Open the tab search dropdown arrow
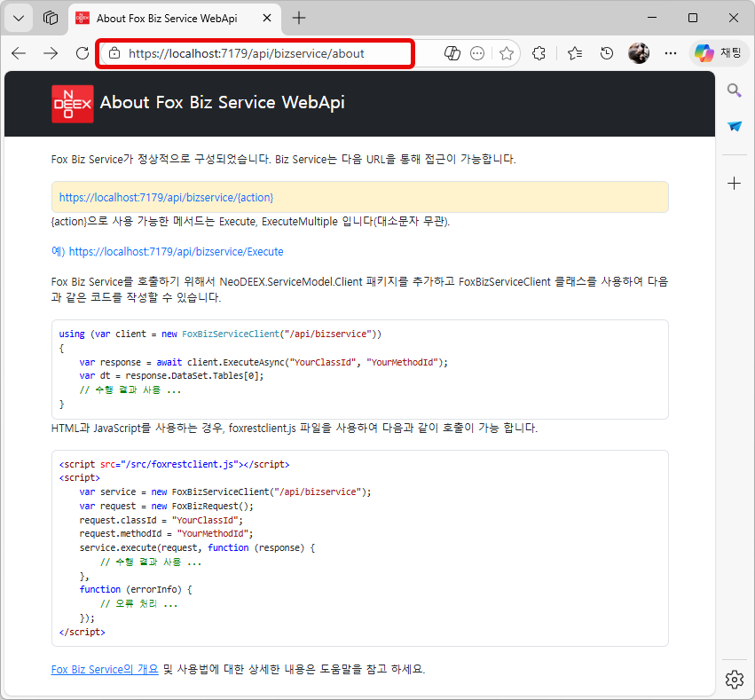Screen dimensions: 755x700 (x=19, y=19)
